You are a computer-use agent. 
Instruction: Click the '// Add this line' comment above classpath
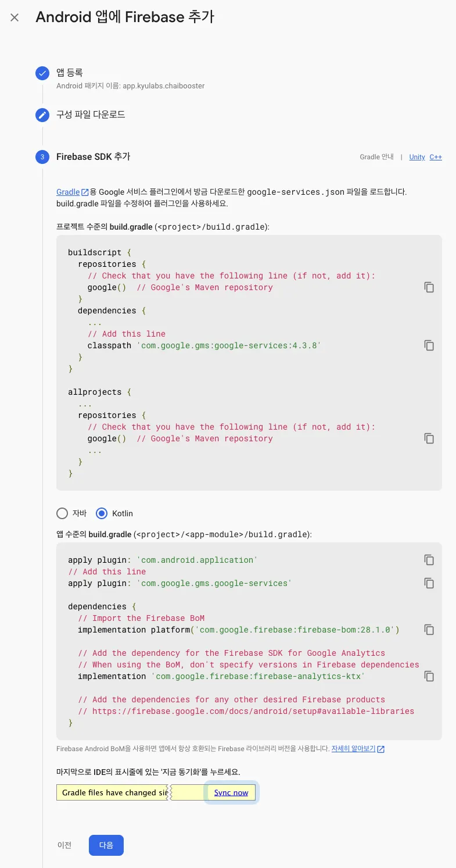127,334
